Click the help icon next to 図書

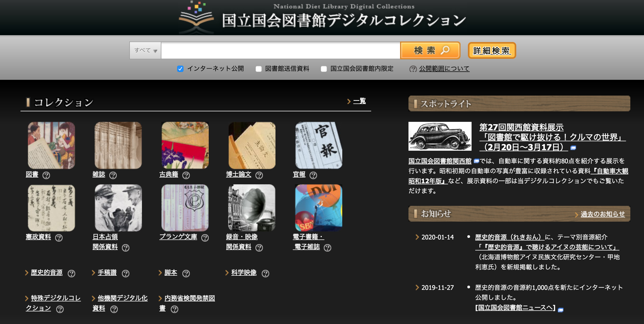click(46, 175)
